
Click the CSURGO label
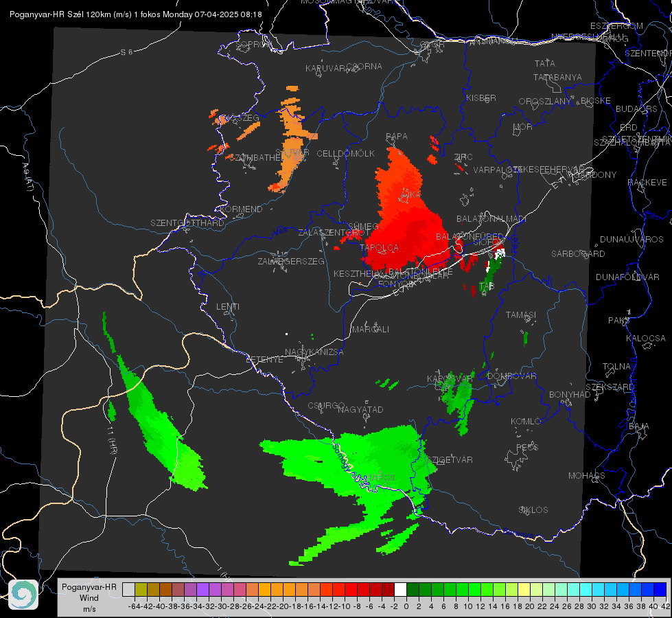click(326, 406)
